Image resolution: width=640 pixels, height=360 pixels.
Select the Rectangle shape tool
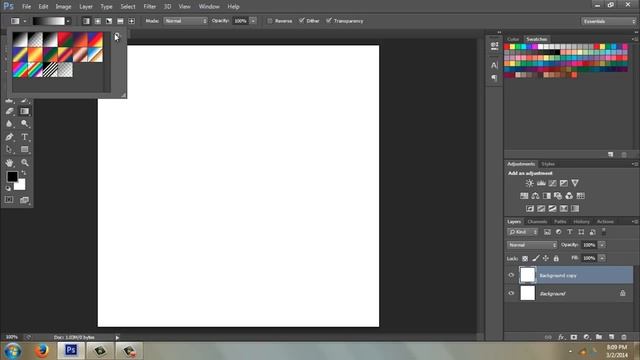point(24,149)
